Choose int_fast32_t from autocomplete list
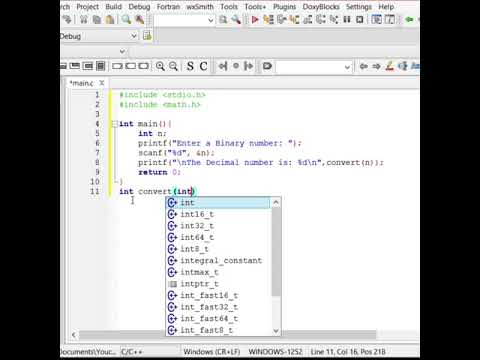 tap(218, 307)
